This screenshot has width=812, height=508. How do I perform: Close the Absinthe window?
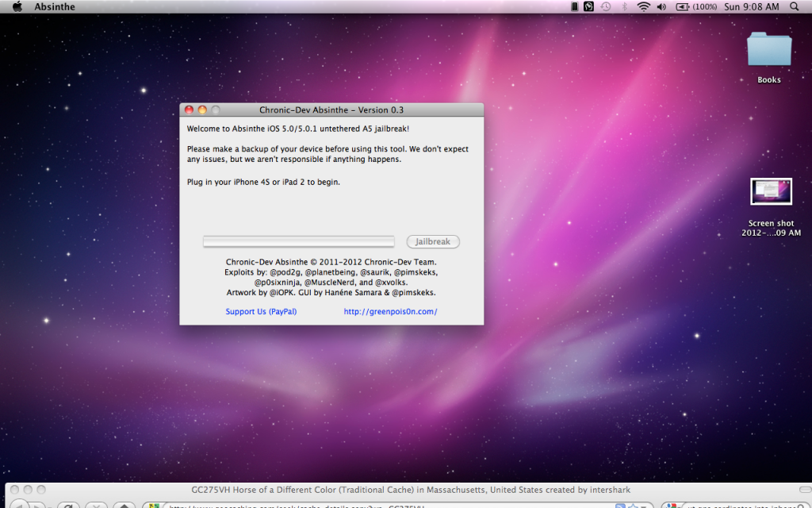(x=189, y=110)
